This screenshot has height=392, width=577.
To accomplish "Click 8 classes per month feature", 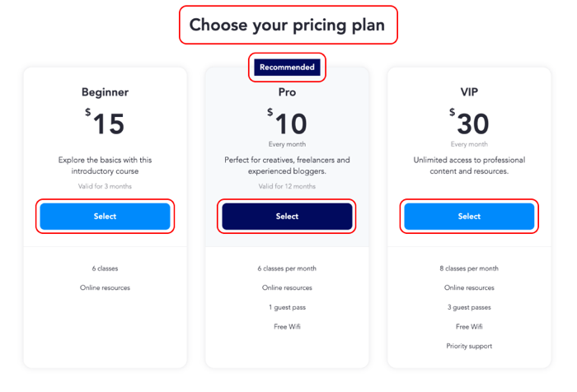I will (469, 268).
